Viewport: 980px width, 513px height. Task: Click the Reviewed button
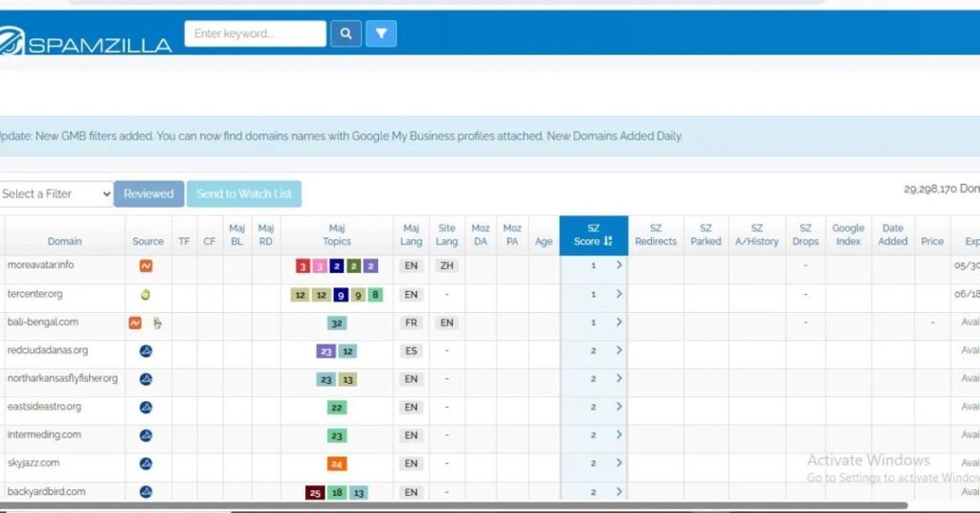click(x=148, y=193)
